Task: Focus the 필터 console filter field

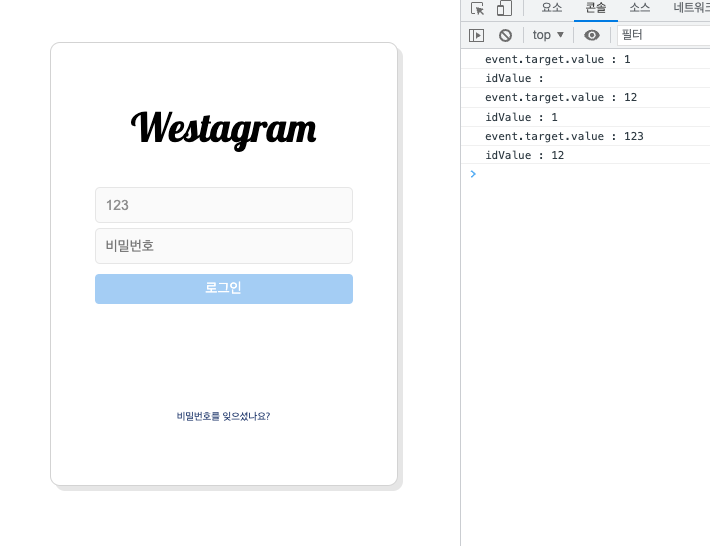Action: (x=663, y=35)
